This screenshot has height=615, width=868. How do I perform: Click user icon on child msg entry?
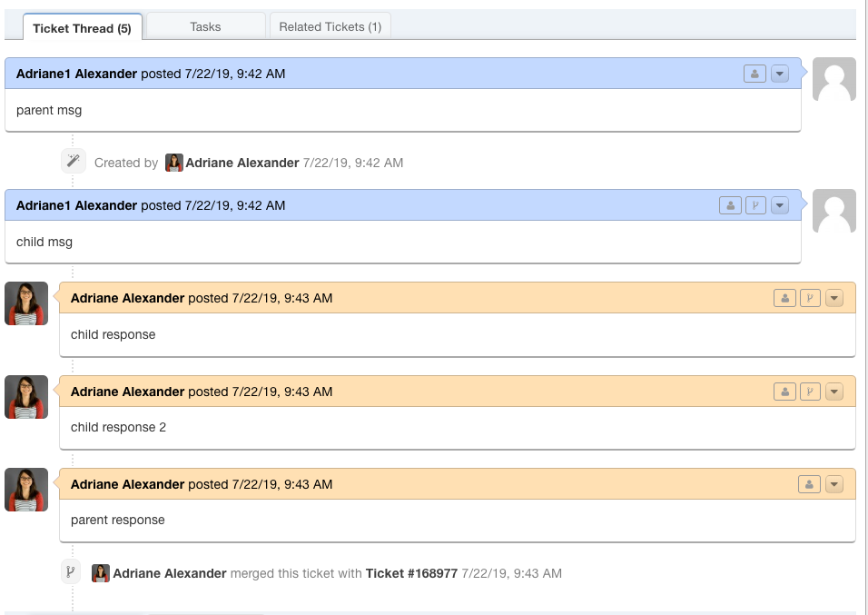(730, 205)
